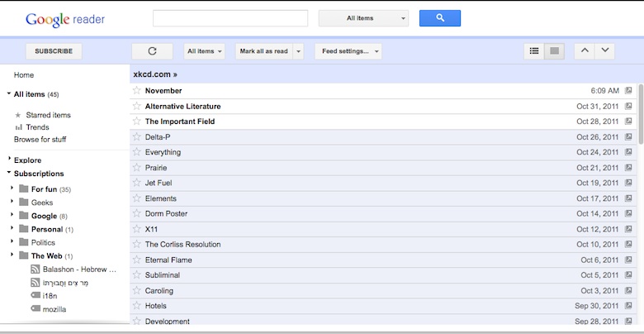Switch to list view icon
The image size is (644, 334).
[x=534, y=51]
